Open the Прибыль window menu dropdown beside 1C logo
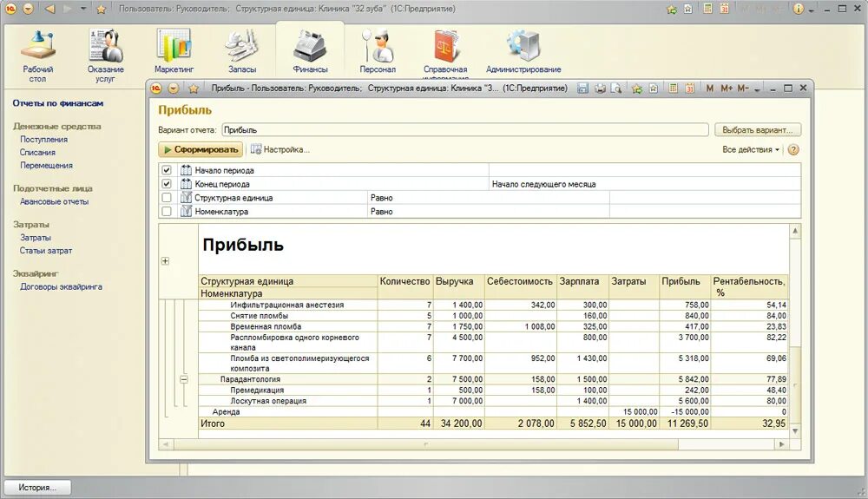Screen dimensions: 868x499 point(174,88)
